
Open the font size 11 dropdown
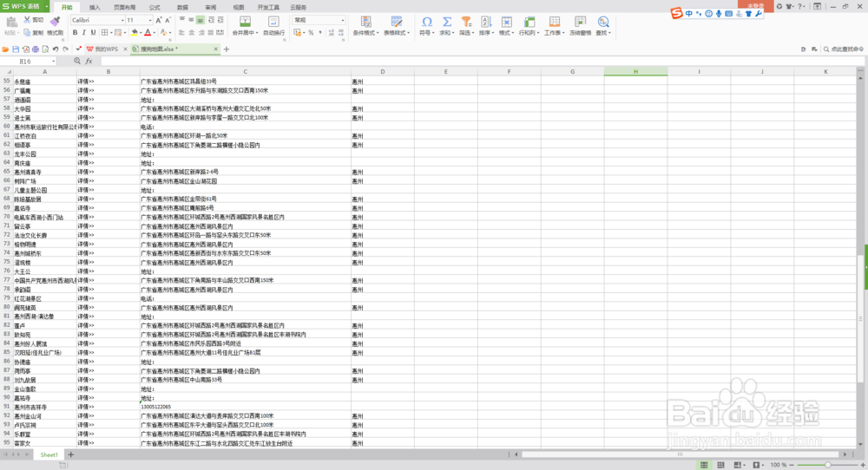point(149,20)
